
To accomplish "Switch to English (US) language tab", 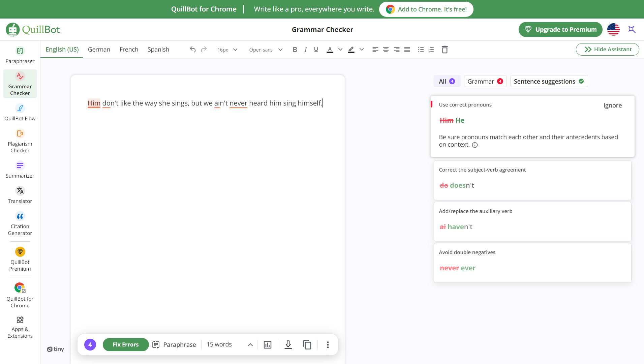I will pyautogui.click(x=62, y=50).
